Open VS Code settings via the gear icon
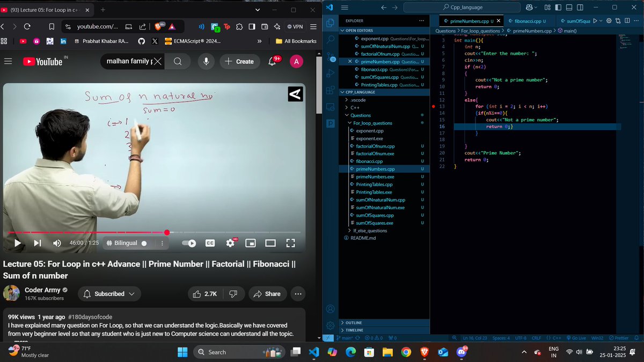Screen dimensions: 644x362 coord(330,325)
